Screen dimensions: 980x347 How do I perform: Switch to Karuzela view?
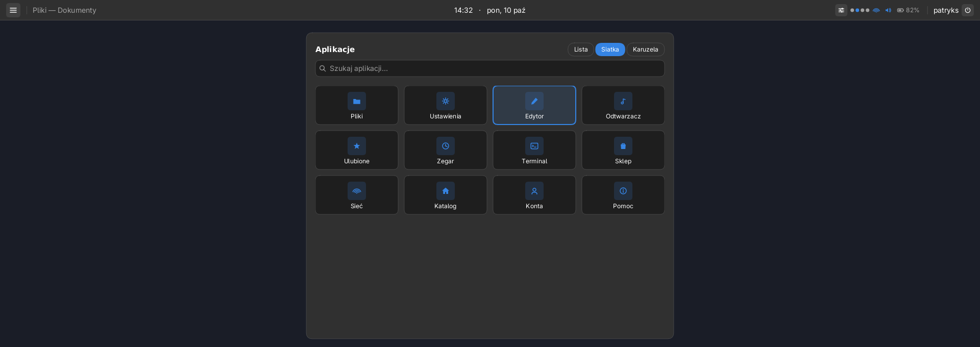pyautogui.click(x=646, y=49)
